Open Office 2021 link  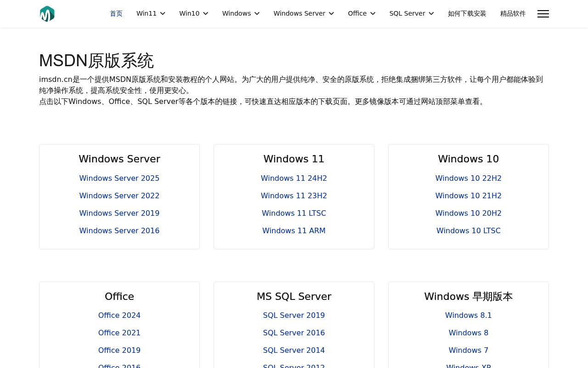coord(119,333)
